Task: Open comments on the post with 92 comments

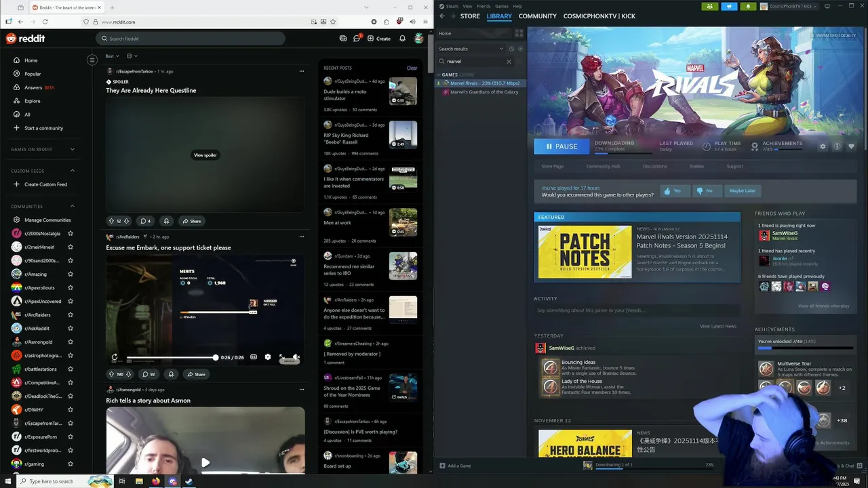Action: point(149,374)
